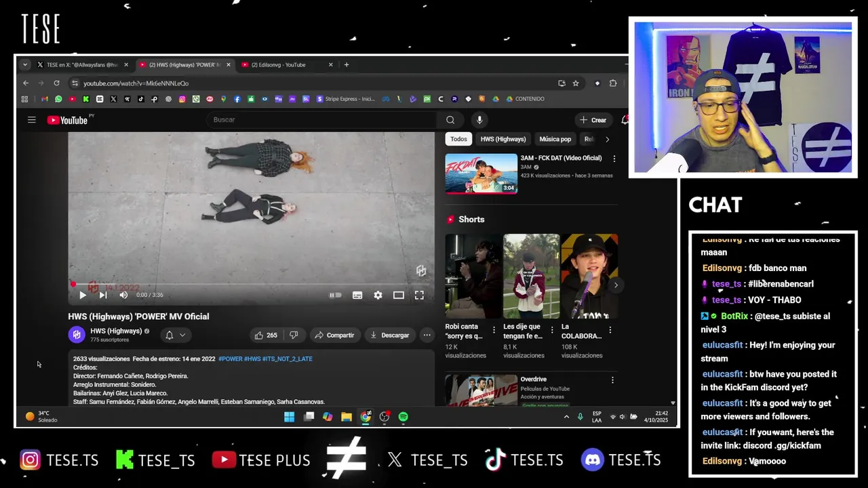Open the Google Maps bookmark icon

pyautogui.click(x=223, y=99)
